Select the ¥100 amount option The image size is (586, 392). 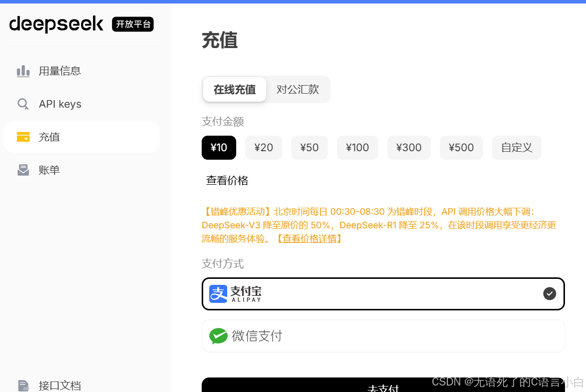pyautogui.click(x=357, y=147)
